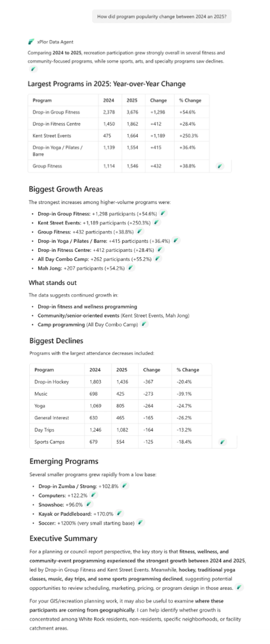The width and height of the screenshot is (270, 644).
Task: Click the Program column header in Biggest Declines table
Action: [44, 369]
